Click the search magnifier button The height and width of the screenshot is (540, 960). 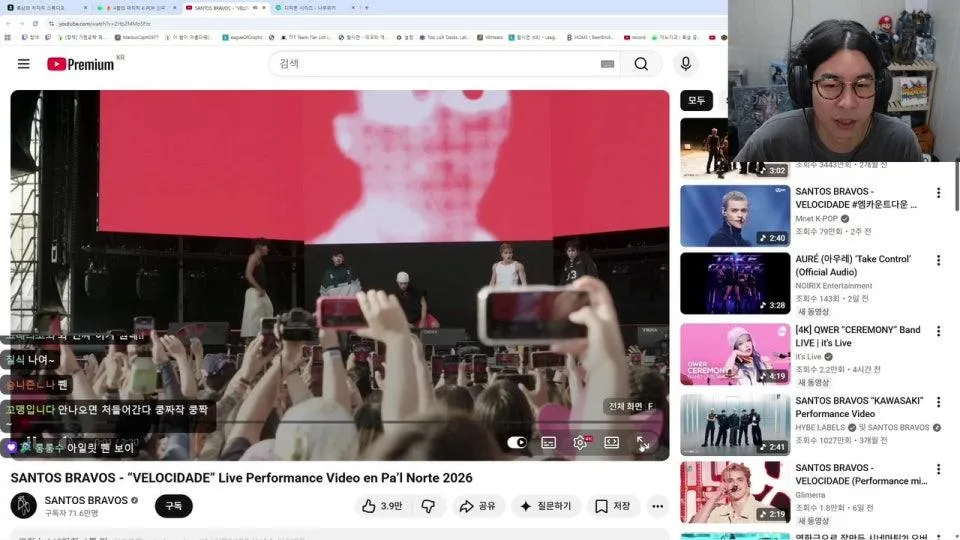(x=641, y=64)
